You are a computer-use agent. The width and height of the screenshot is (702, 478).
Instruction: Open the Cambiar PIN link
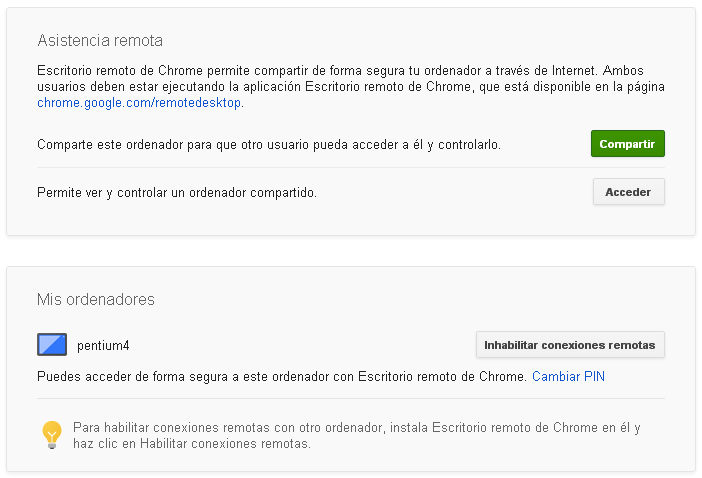click(x=568, y=376)
